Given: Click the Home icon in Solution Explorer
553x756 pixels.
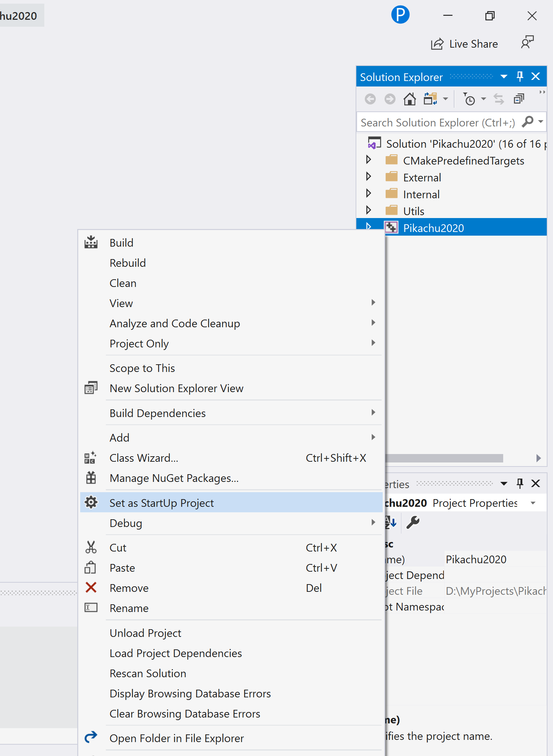Looking at the screenshot, I should 409,99.
